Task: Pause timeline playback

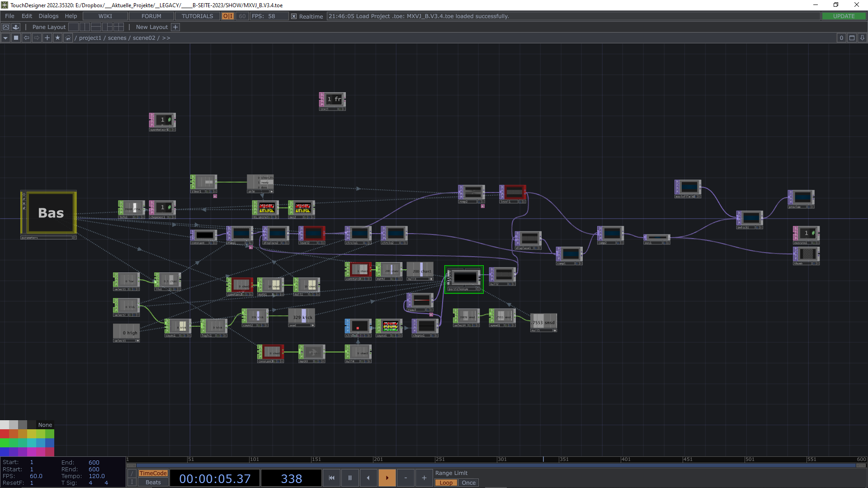Action: 350,478
